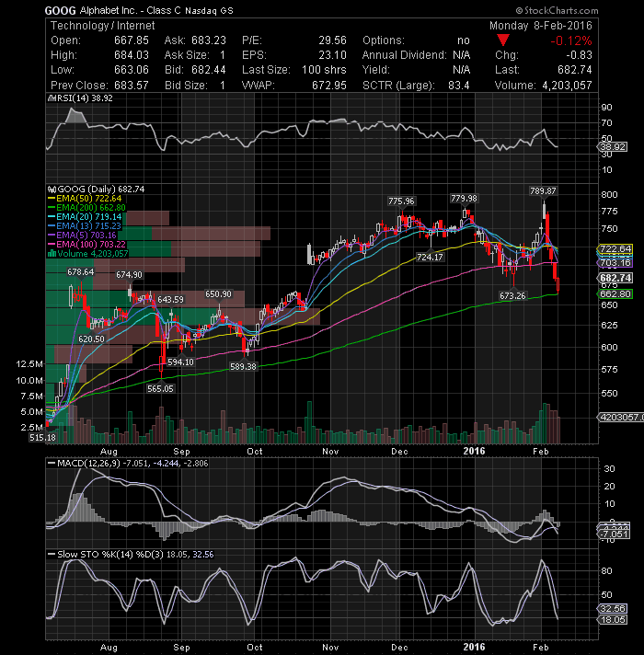Select the EMA(200) 662.80 legend entry
This screenshot has height=655, width=644.
[86, 208]
